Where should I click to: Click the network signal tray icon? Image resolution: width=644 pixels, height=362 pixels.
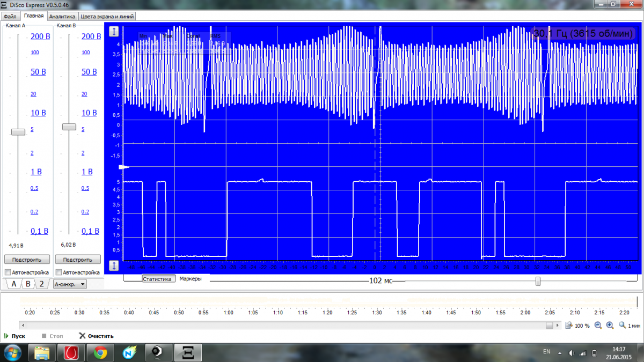click(x=583, y=353)
